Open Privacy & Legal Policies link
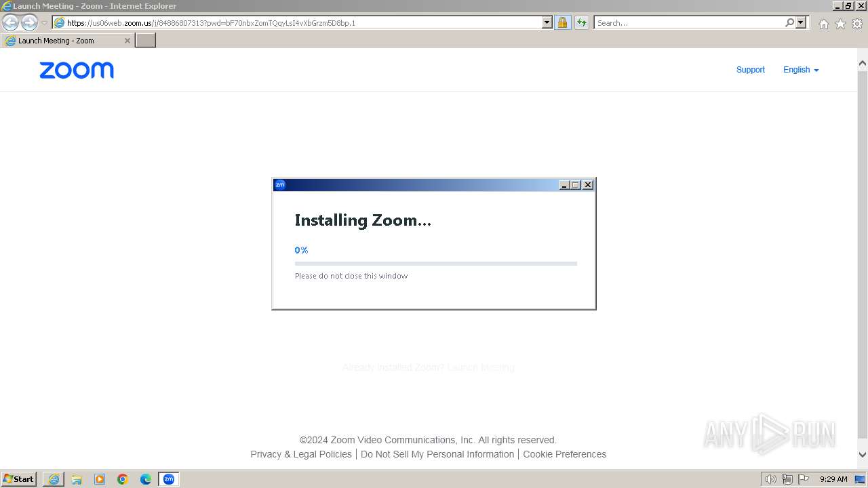 301,454
